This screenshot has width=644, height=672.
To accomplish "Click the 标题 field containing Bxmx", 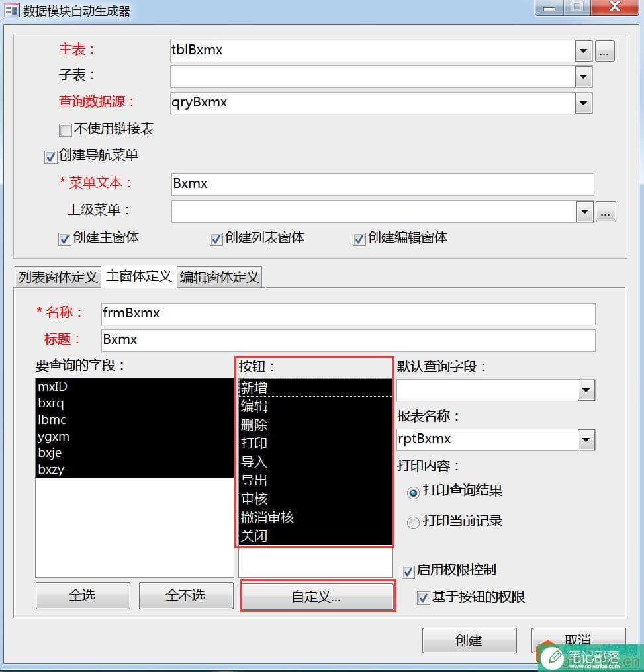I will click(x=348, y=341).
